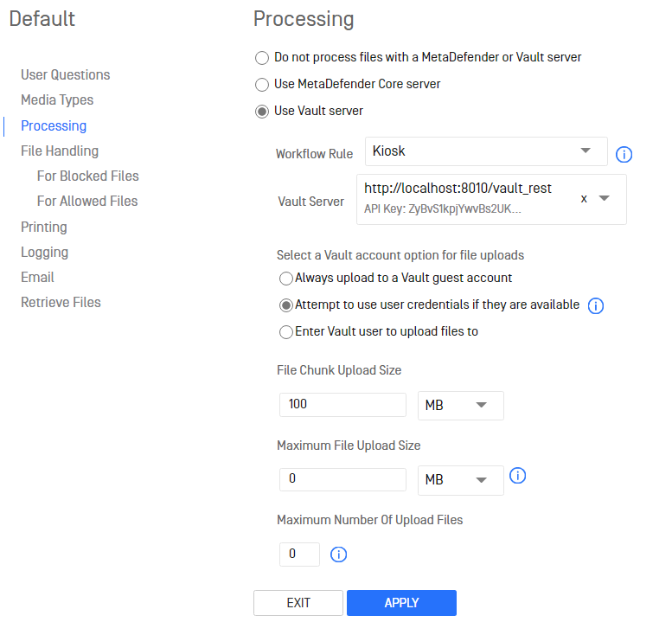
Task: Open the Workflow Rule Kiosk dropdown
Action: pos(486,151)
